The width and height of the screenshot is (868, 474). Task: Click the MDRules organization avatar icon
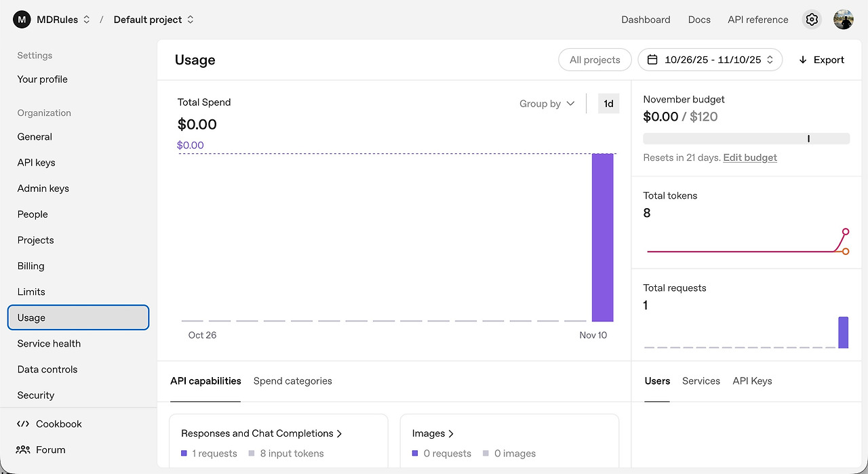pos(22,20)
